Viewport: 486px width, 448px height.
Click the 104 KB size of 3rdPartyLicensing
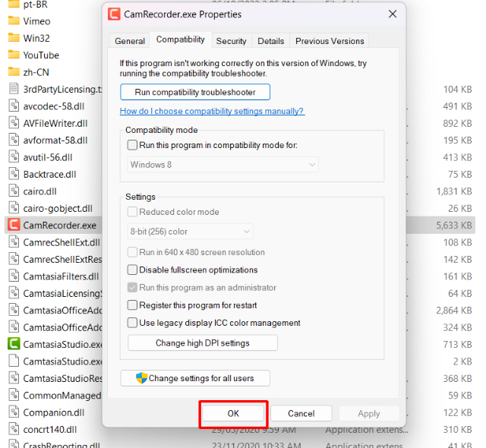457,90
